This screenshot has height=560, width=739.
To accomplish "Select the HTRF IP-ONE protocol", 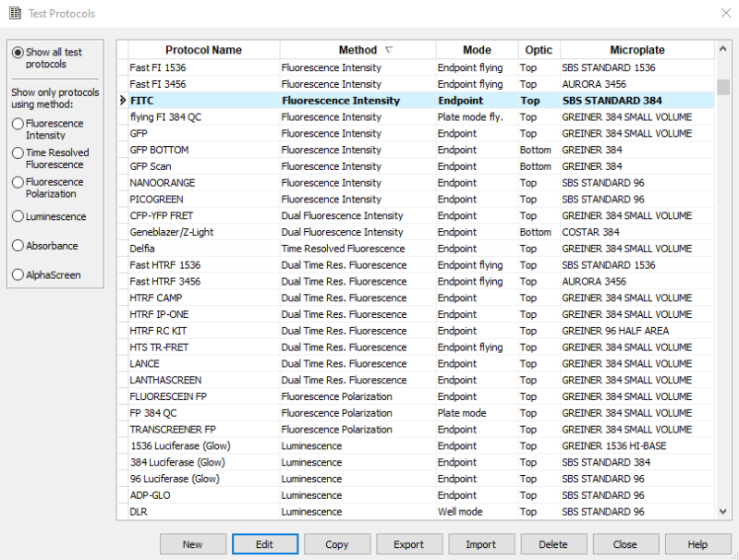I will [159, 314].
